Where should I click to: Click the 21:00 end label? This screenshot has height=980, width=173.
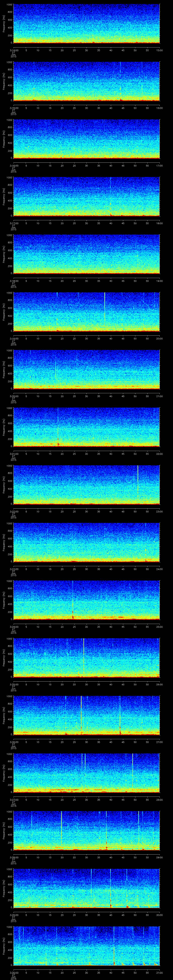click(160, 396)
